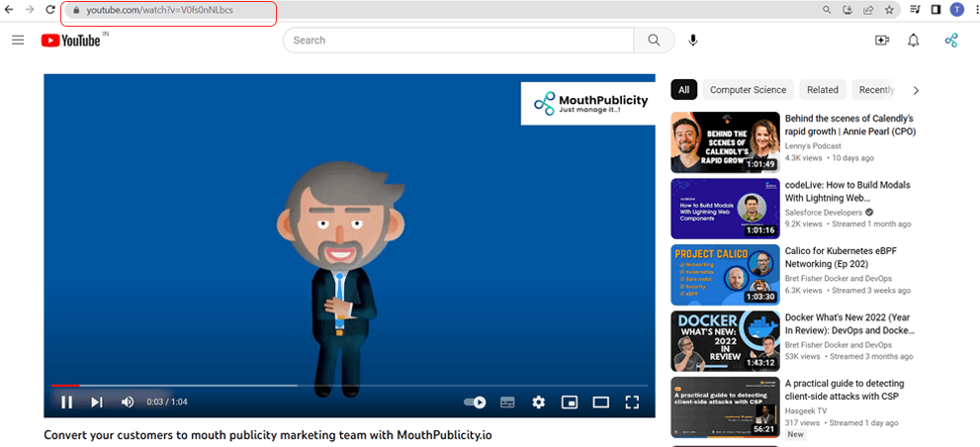The height and width of the screenshot is (447, 980).
Task: Click the 53K views text on Docker video
Action: 803,356
